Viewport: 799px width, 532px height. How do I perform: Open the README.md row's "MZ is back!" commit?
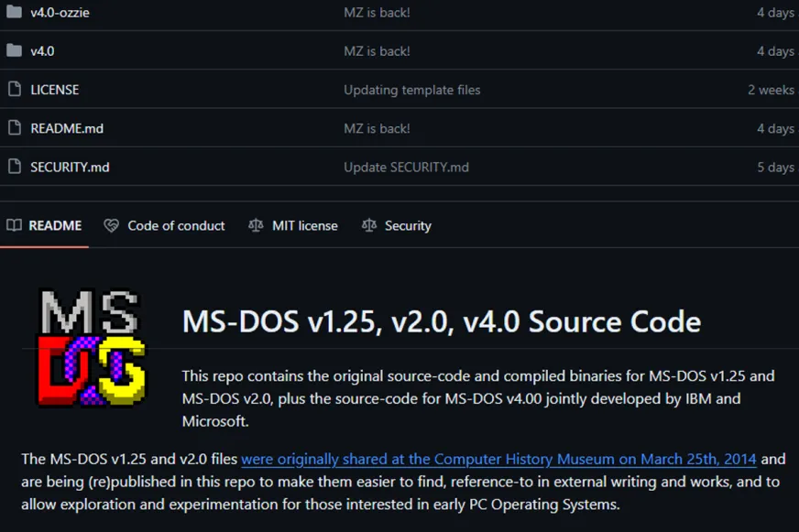(378, 128)
